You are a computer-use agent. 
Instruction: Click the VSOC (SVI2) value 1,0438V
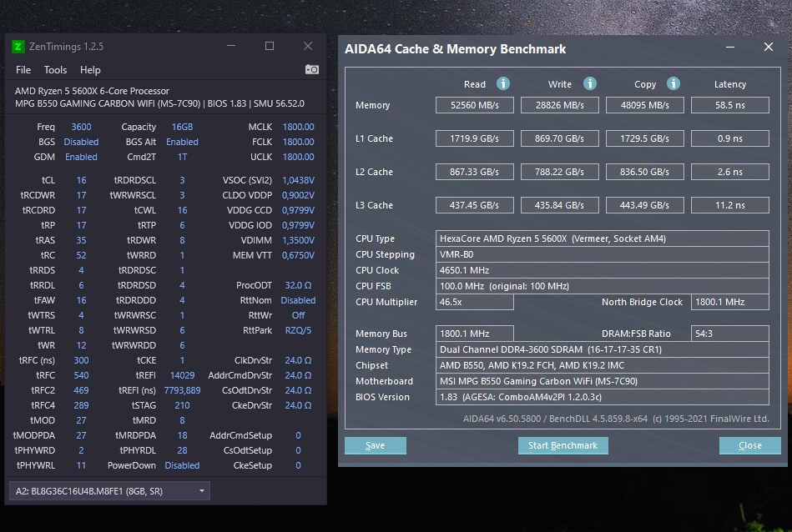coord(298,180)
